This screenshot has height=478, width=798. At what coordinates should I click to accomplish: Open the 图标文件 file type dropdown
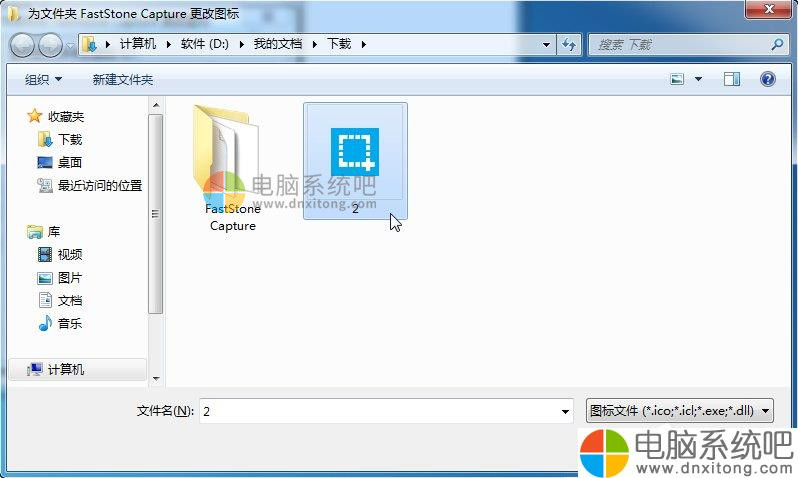click(679, 411)
